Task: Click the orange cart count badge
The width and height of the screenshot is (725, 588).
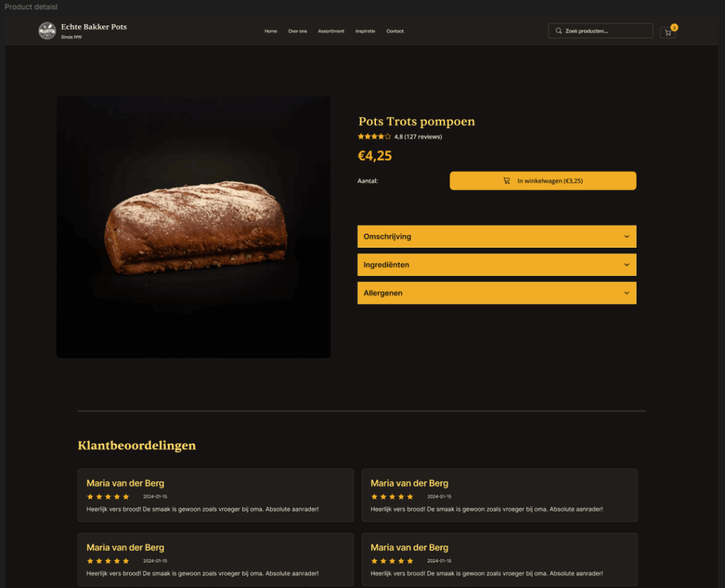Action: [674, 28]
